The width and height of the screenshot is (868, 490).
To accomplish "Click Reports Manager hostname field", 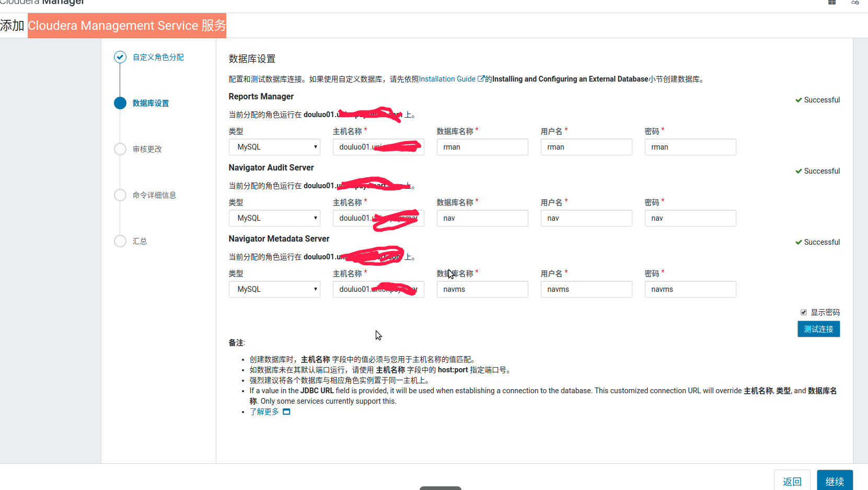I will (378, 147).
